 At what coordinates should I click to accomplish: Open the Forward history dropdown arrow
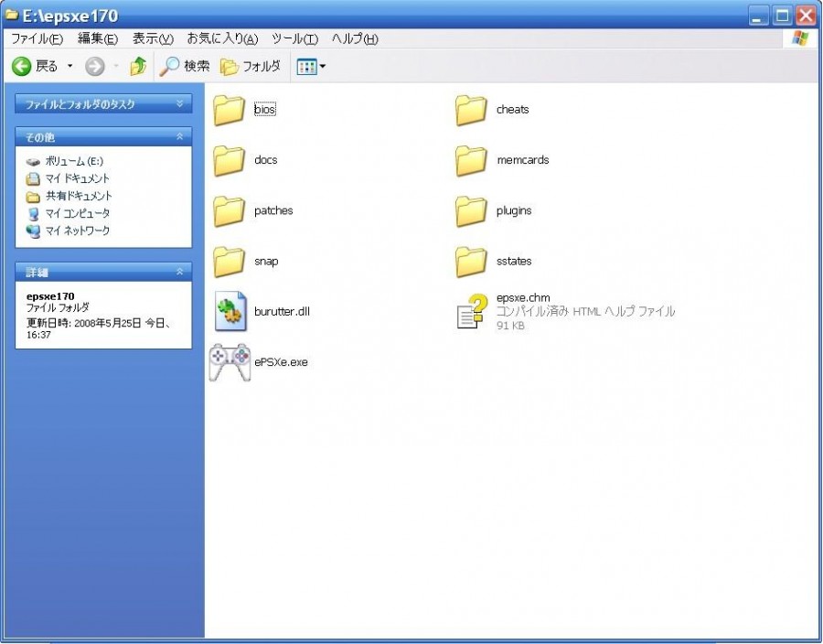(116, 66)
